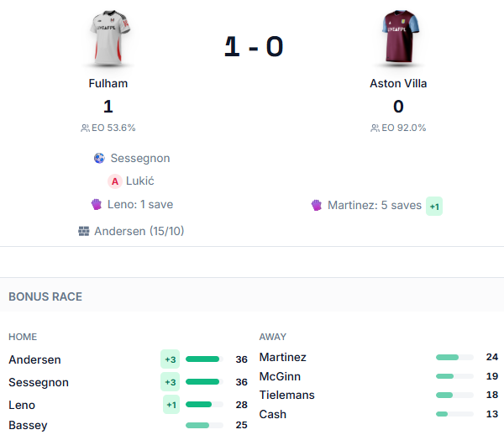
Task: Click the glove icon beside Martinez saves
Action: 317,205
